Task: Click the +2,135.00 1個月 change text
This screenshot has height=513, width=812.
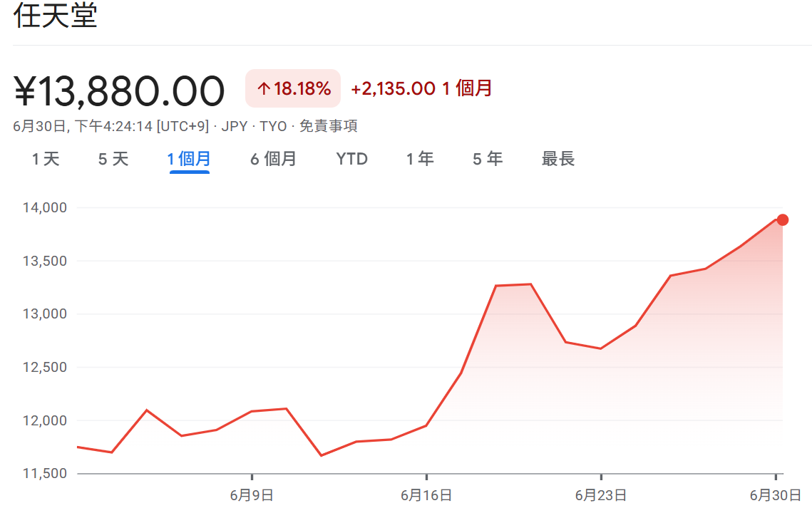Action: (x=421, y=89)
